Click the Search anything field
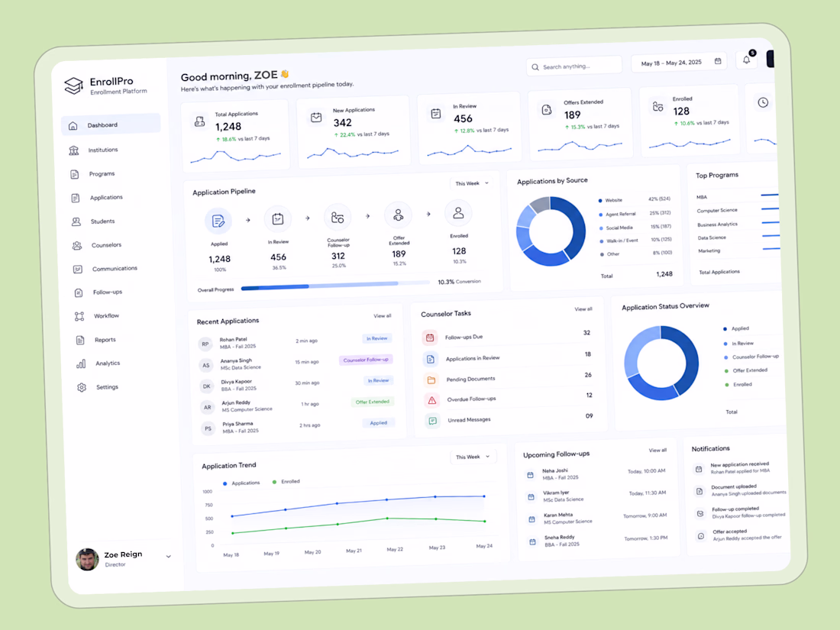 coord(573,66)
